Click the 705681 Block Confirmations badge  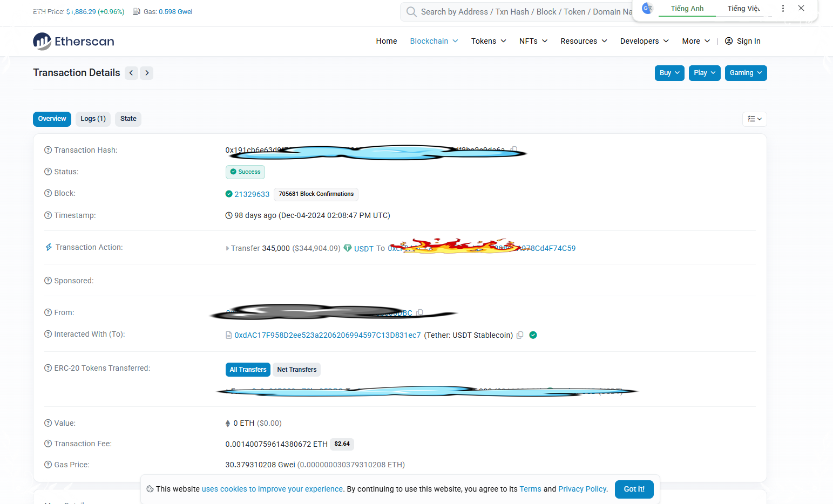[x=316, y=194]
